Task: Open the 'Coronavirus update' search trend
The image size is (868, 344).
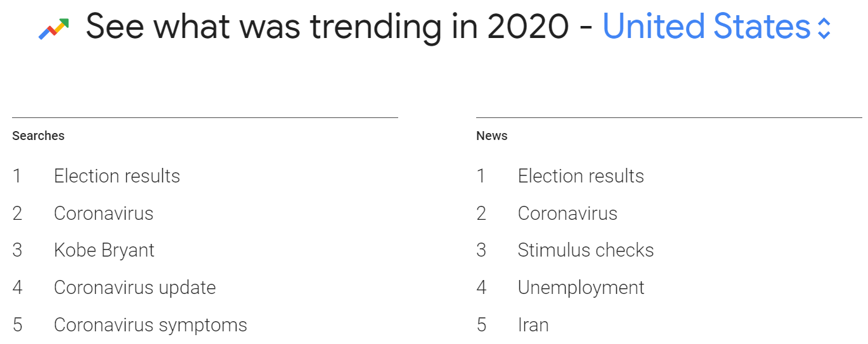Action: tap(134, 288)
